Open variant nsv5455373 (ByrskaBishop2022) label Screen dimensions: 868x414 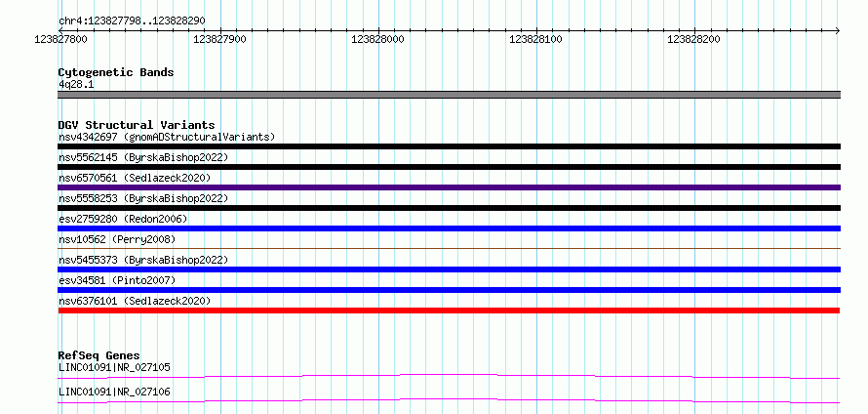pyautogui.click(x=143, y=260)
